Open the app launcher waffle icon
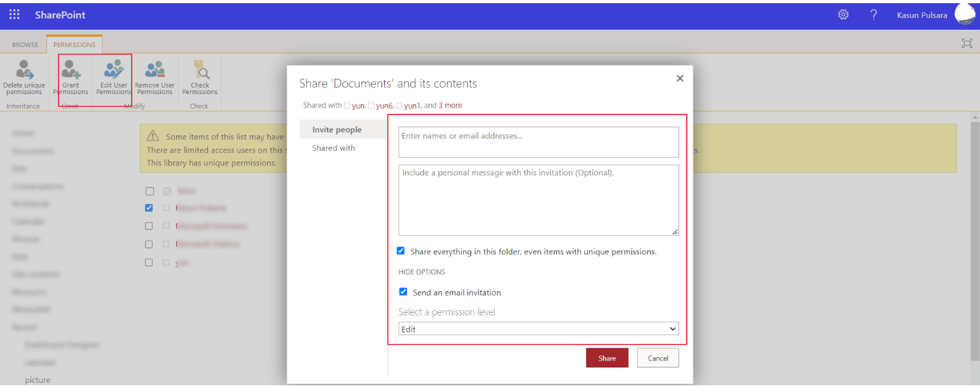The height and width of the screenshot is (391, 980). click(x=15, y=14)
